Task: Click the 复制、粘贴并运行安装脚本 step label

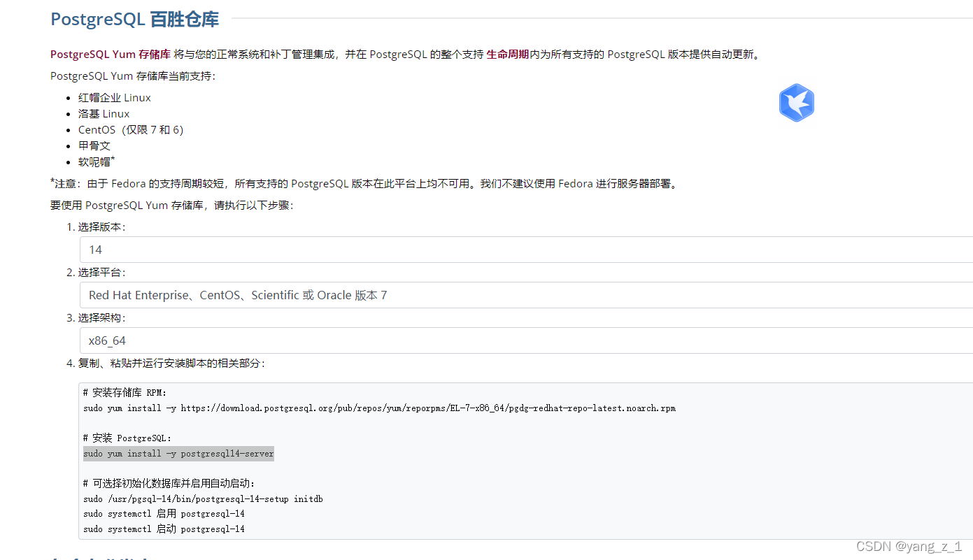Action: point(171,364)
